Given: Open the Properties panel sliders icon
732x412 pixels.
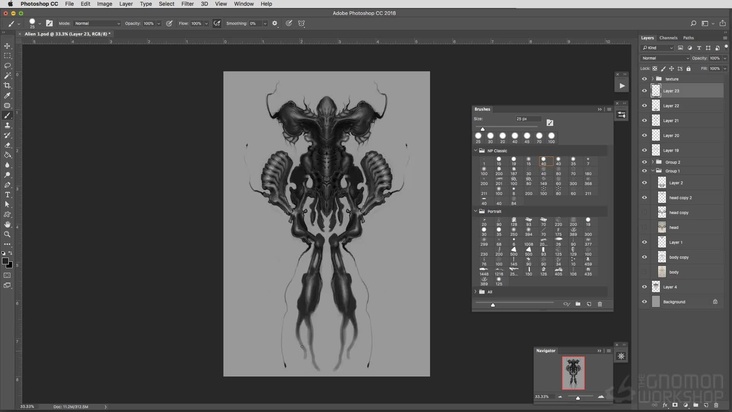Looking at the screenshot, I should (621, 114).
